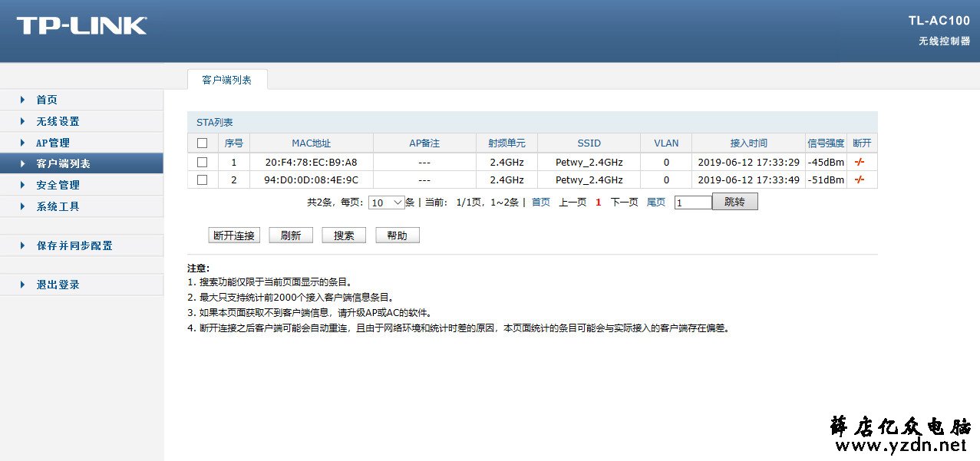Open the 无线设置 menu item

click(x=58, y=121)
